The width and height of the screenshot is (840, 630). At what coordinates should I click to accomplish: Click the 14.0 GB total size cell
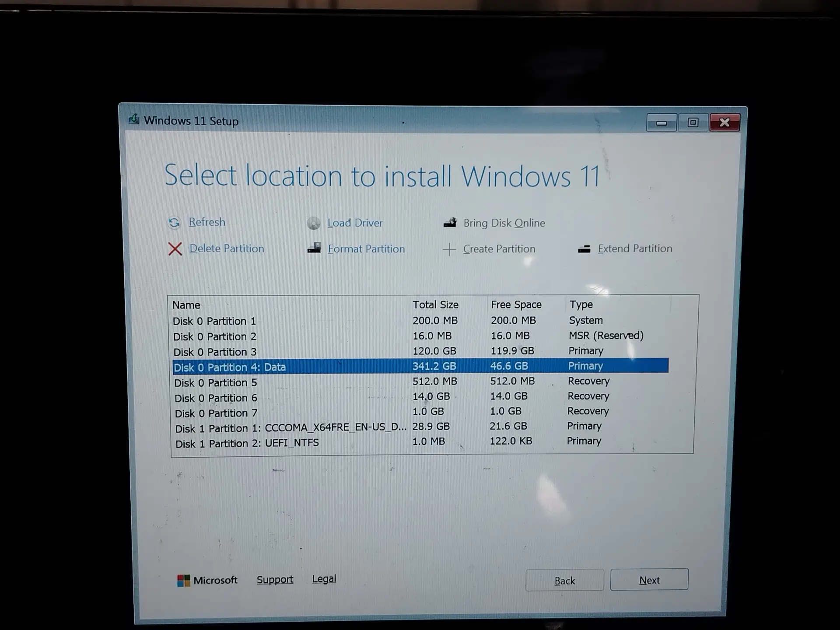(x=431, y=396)
